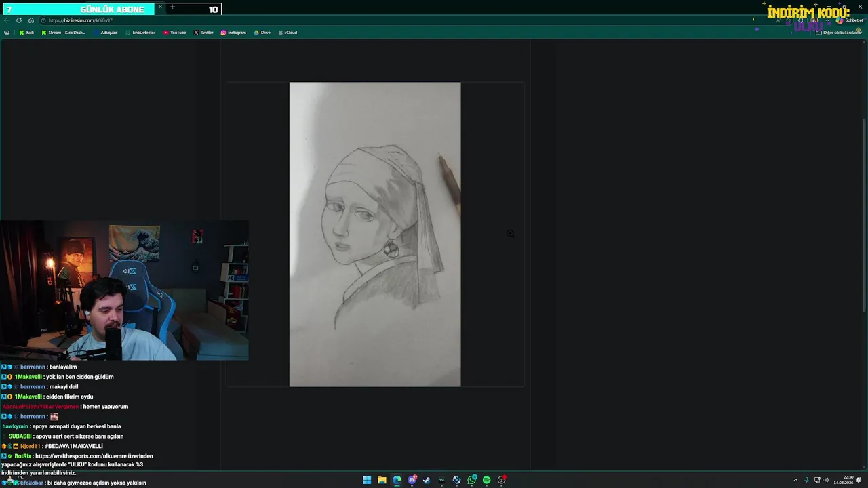The image size is (868, 488).
Task: Click the chat message 'makayi deil'
Action: click(x=64, y=386)
